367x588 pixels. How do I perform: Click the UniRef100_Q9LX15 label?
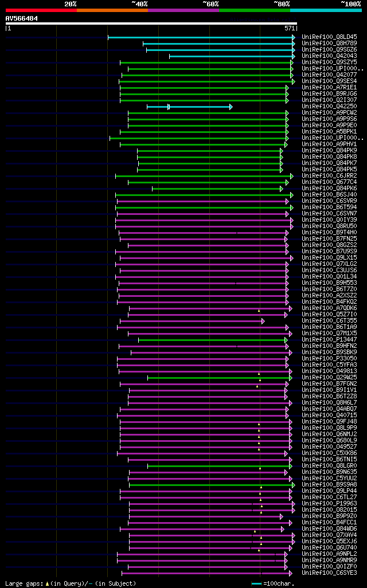click(x=330, y=258)
